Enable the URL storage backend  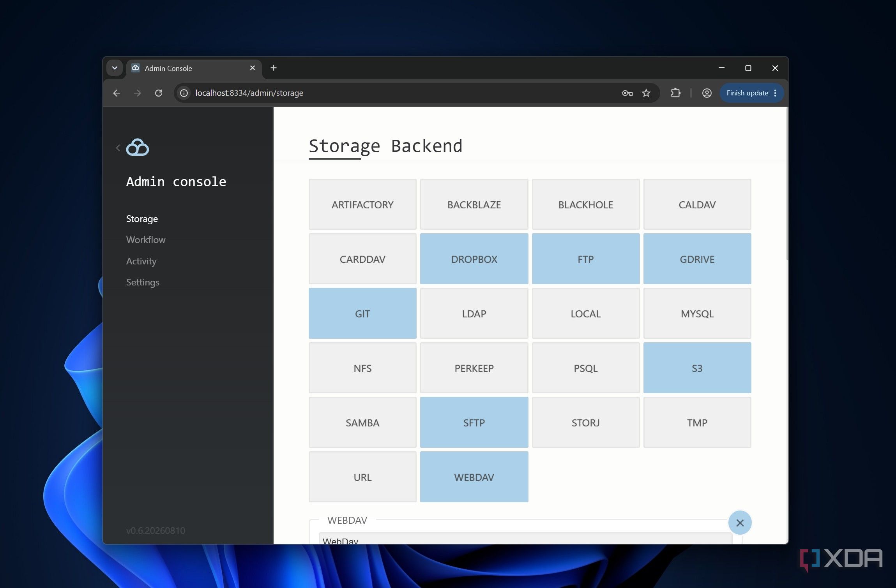click(362, 477)
